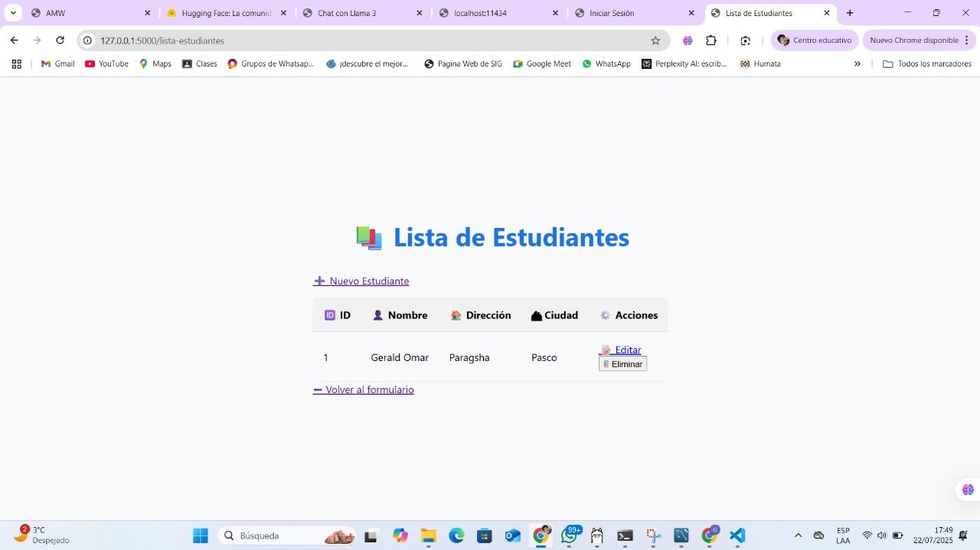Open the clock showing 17:49
Screen dimensions: 980x550
click(x=933, y=535)
